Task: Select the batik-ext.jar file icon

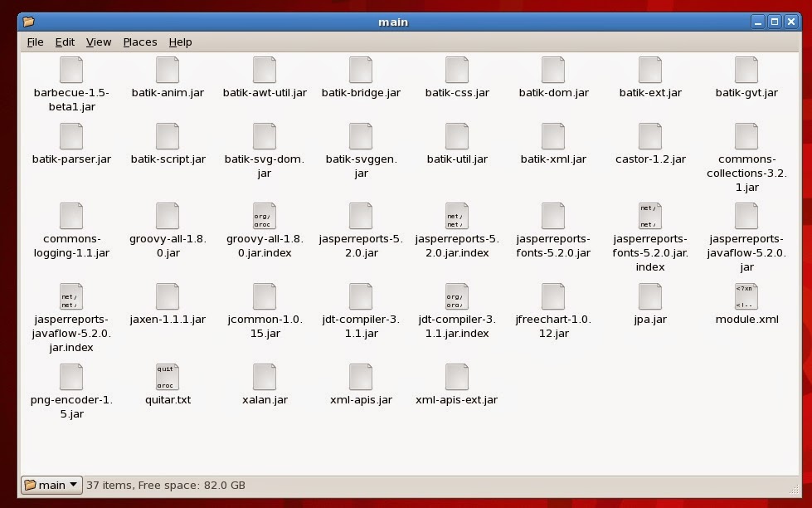Action: coord(650,70)
